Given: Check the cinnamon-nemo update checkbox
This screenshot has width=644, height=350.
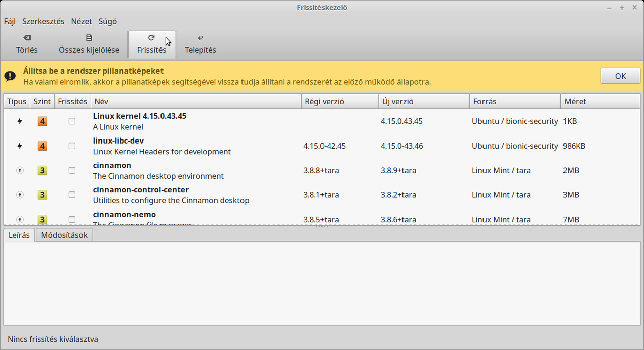Looking at the screenshot, I should (72, 220).
